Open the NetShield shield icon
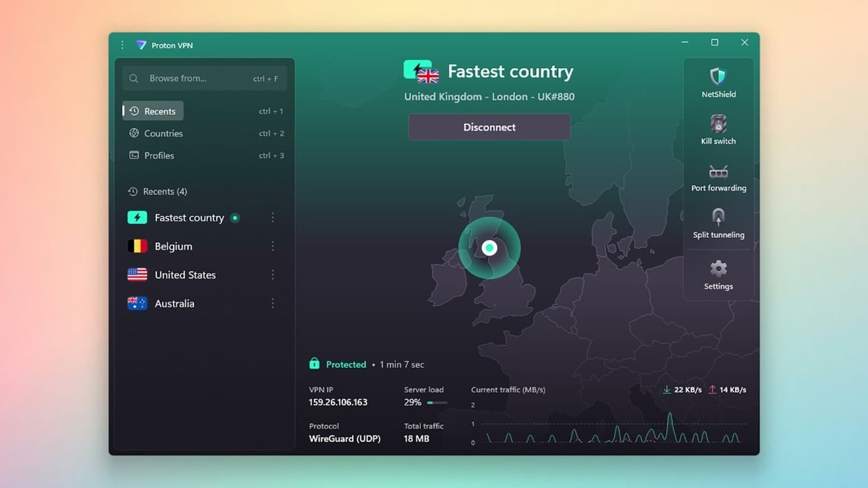This screenshot has width=868, height=488. (718, 77)
